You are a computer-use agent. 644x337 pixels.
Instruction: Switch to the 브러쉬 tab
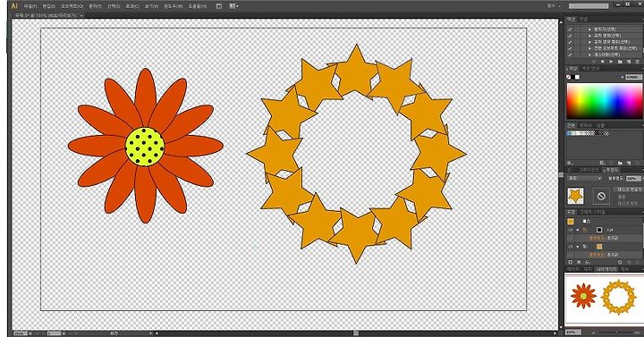click(x=586, y=125)
